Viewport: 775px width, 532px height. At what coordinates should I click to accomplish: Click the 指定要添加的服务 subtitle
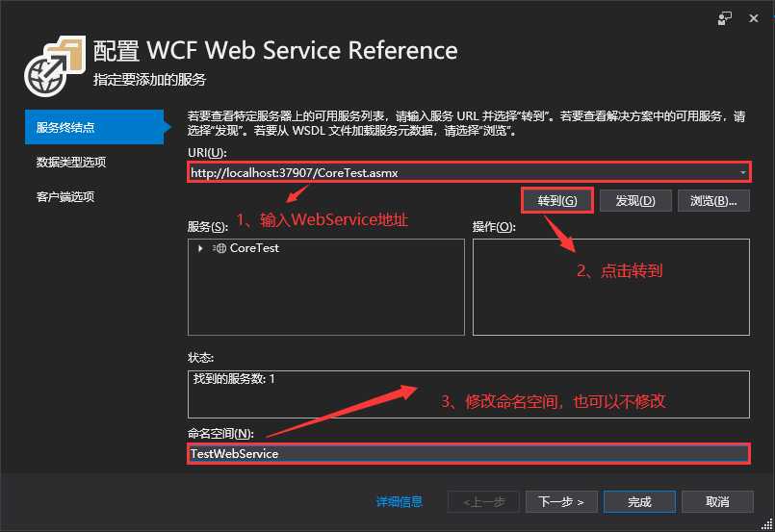[149, 80]
